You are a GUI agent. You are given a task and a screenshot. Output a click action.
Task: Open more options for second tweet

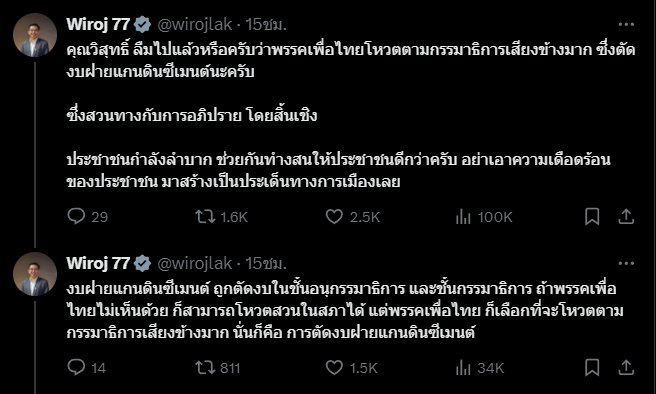point(626,263)
